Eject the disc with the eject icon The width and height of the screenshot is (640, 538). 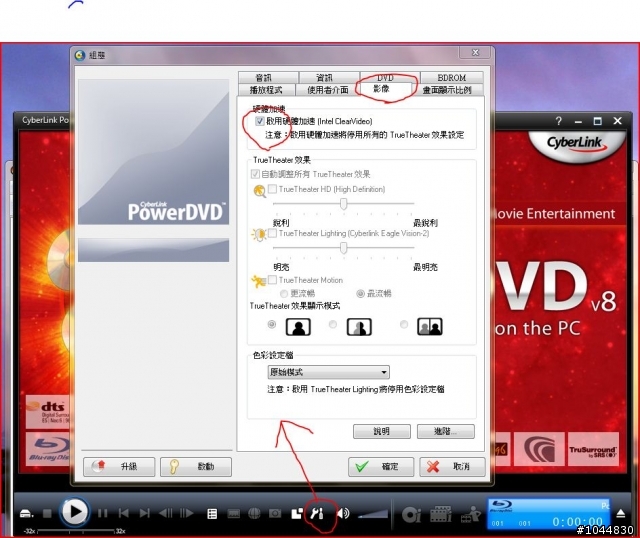tap(621, 513)
